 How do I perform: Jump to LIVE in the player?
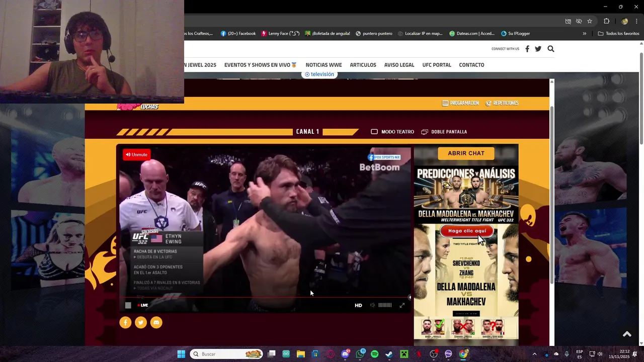[143, 305]
